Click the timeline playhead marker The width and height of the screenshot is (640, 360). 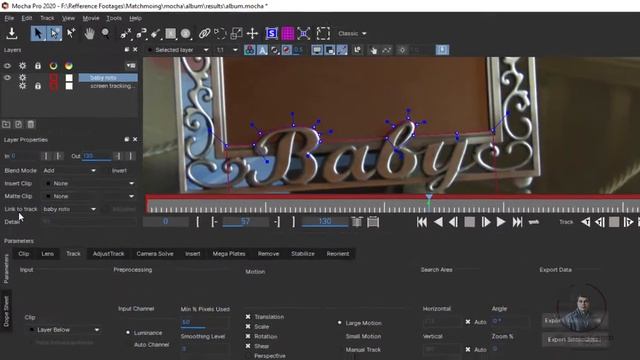(x=429, y=198)
